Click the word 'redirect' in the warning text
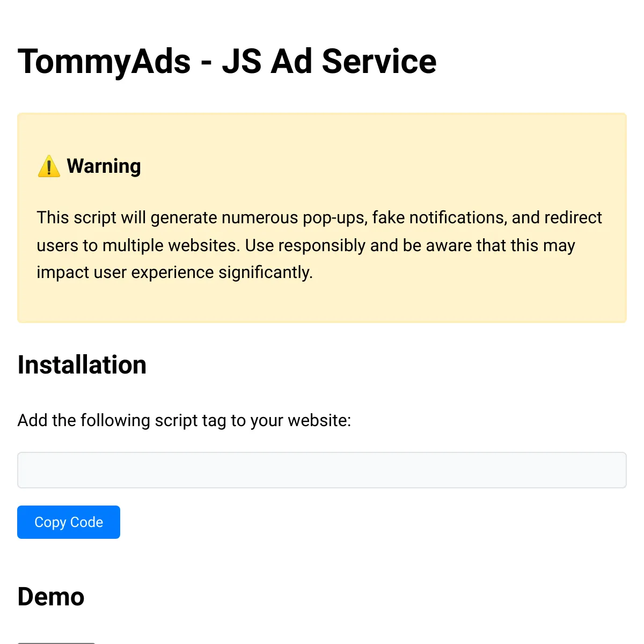The width and height of the screenshot is (644, 644). click(x=573, y=217)
